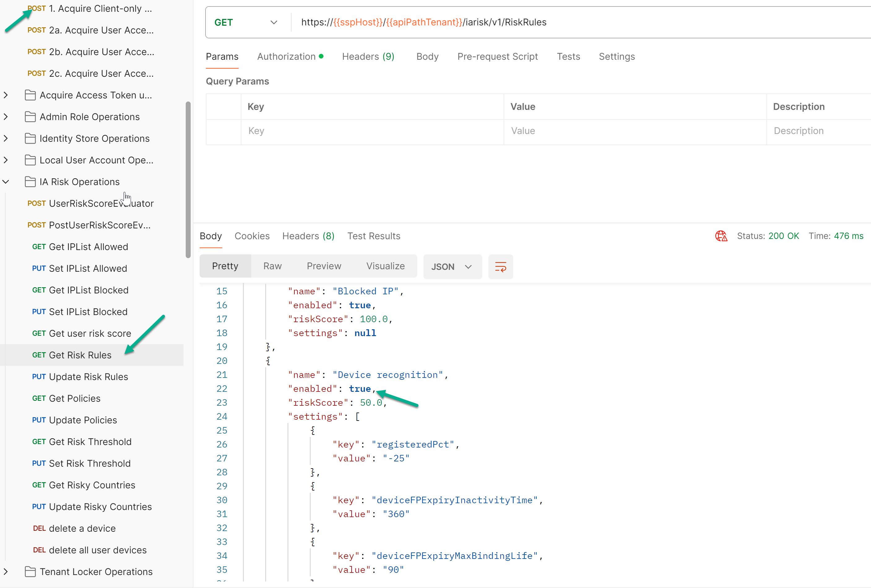Open the response Headers (8) tab
Screen dimensions: 871x588
308,236
